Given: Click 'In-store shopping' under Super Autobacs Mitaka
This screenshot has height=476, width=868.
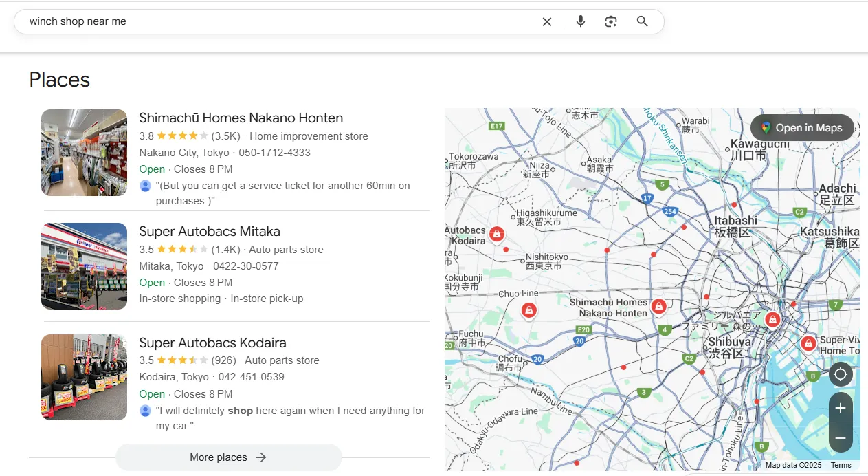Looking at the screenshot, I should click(x=179, y=299).
